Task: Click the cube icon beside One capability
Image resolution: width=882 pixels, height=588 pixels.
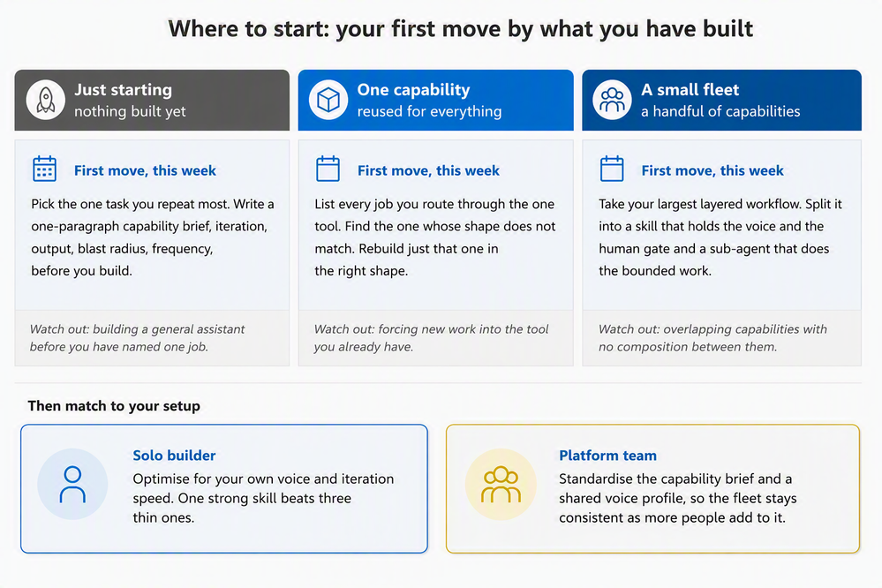Action: [328, 100]
